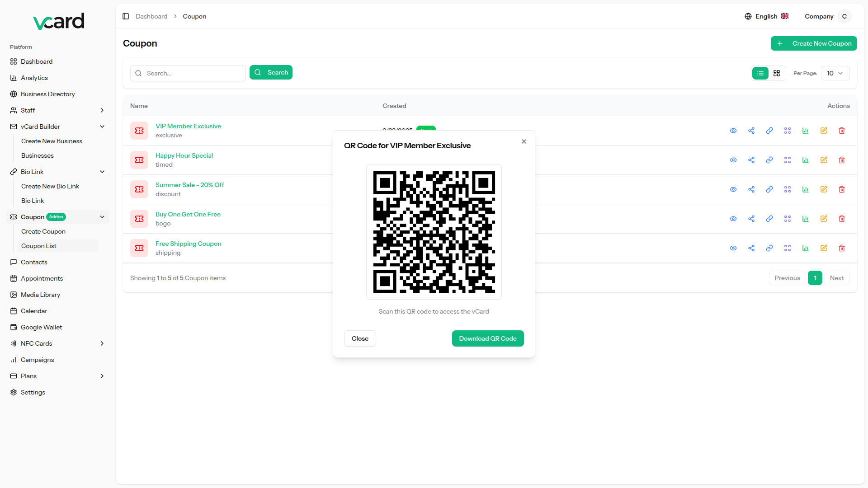Click the edit icon for Buy One Get One Free
Image resolution: width=868 pixels, height=488 pixels.
[824, 219]
